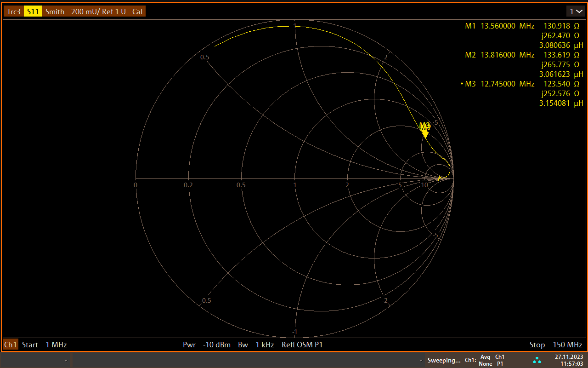This screenshot has height=368, width=588.
Task: Click the Ch1 Avg None averaging indicator
Action: click(x=485, y=360)
